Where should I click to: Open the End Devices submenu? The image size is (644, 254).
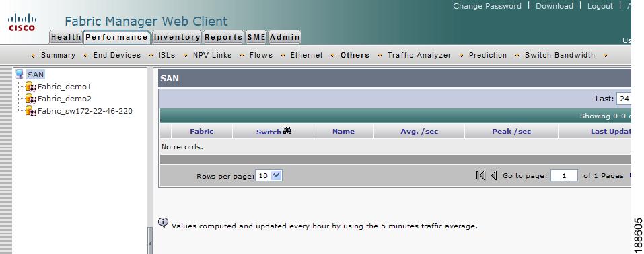pyautogui.click(x=116, y=55)
